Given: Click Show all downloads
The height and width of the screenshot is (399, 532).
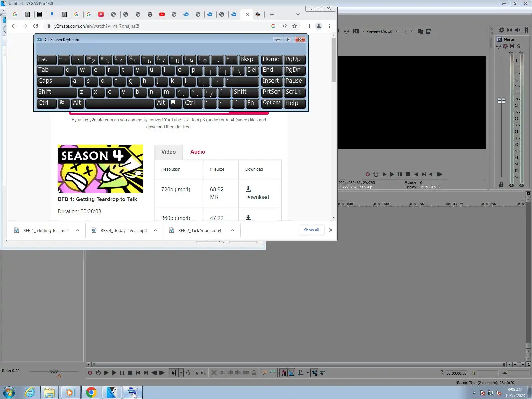Looking at the screenshot, I should (x=312, y=230).
